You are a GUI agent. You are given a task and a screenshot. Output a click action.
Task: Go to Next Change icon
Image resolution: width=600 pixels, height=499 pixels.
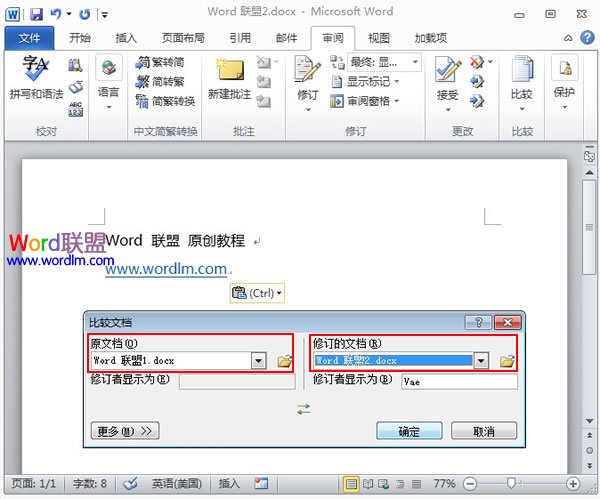(x=477, y=101)
